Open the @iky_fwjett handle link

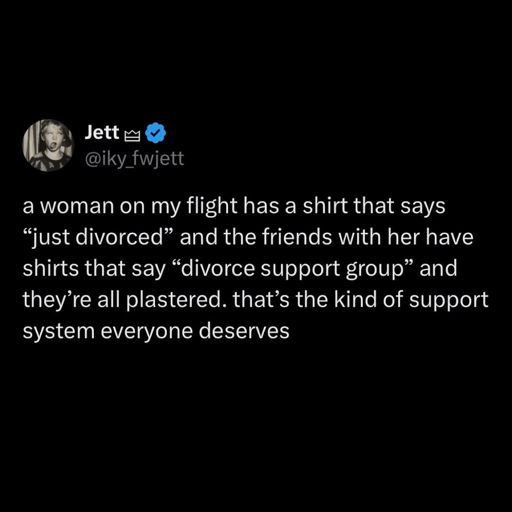[x=135, y=159]
